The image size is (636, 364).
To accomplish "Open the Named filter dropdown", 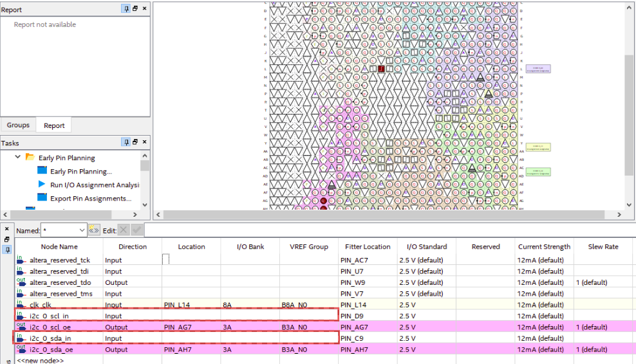I will 81,230.
